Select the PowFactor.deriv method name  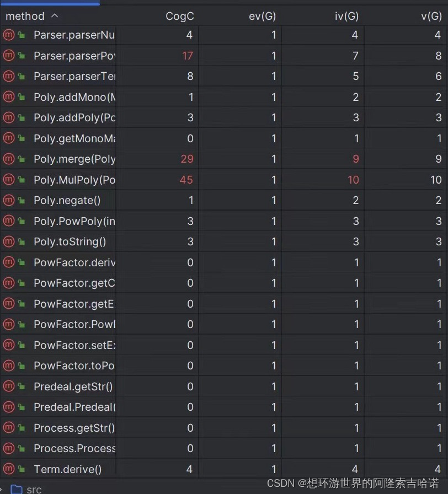pyautogui.click(x=74, y=262)
